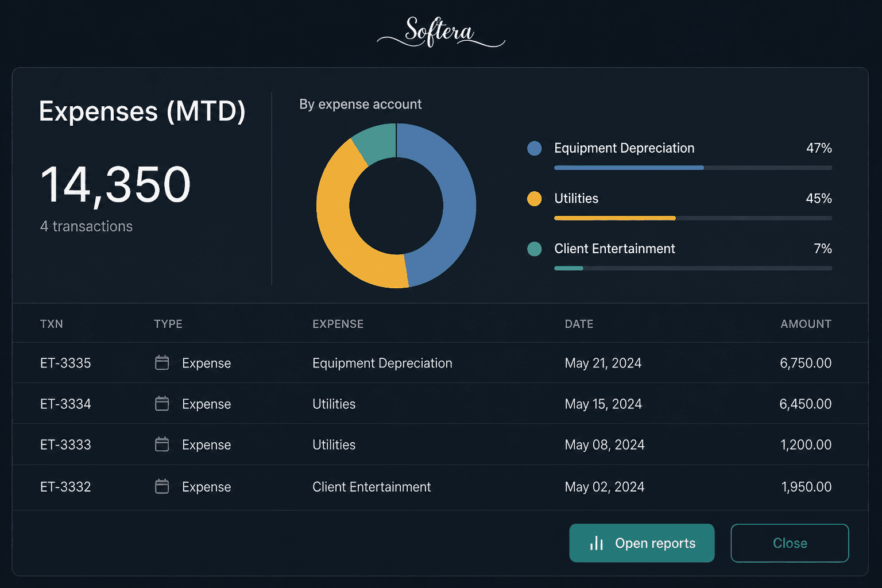Click the yellow Utilities legend dot
This screenshot has width=882, height=588.
tap(535, 199)
